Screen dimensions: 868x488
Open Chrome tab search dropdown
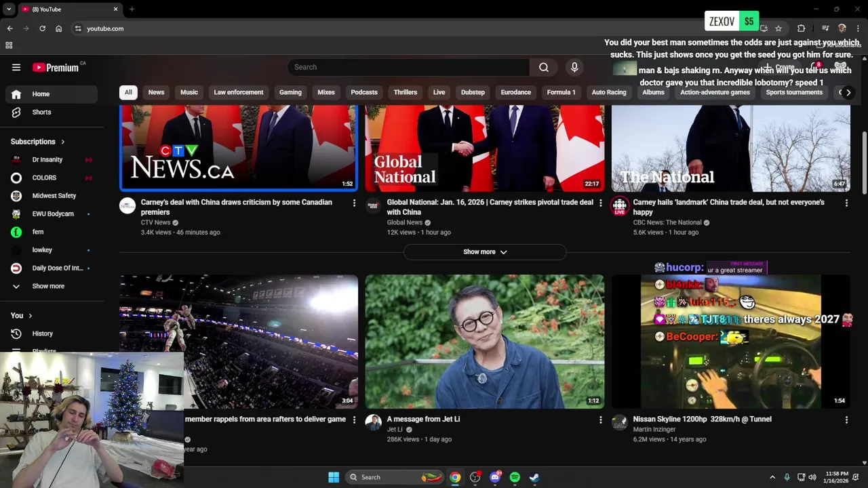[9, 9]
